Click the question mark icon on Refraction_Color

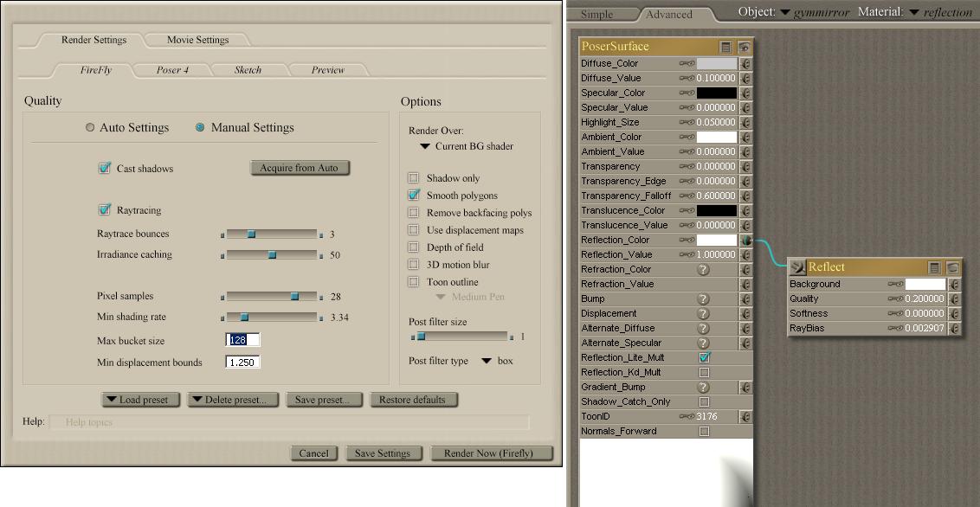[x=704, y=269]
